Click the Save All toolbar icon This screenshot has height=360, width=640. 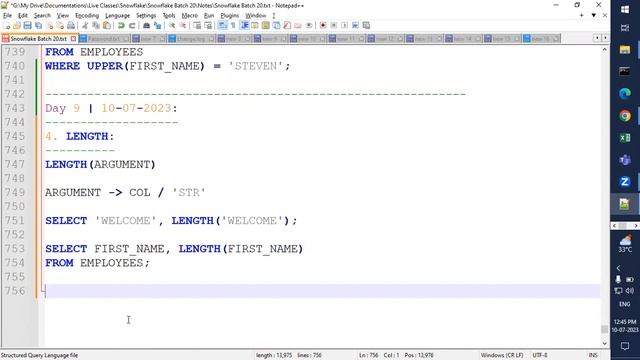point(38,25)
